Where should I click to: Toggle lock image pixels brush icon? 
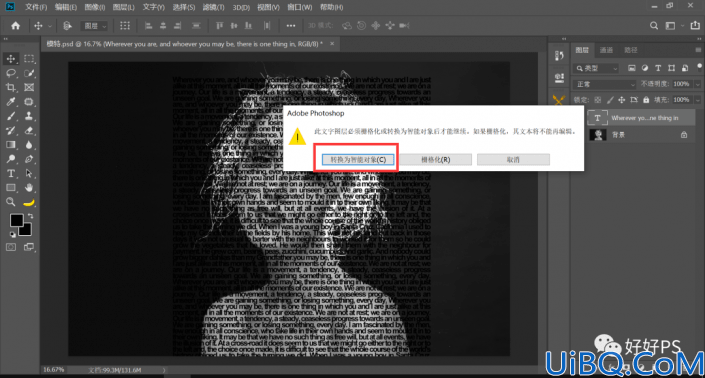tap(610, 100)
